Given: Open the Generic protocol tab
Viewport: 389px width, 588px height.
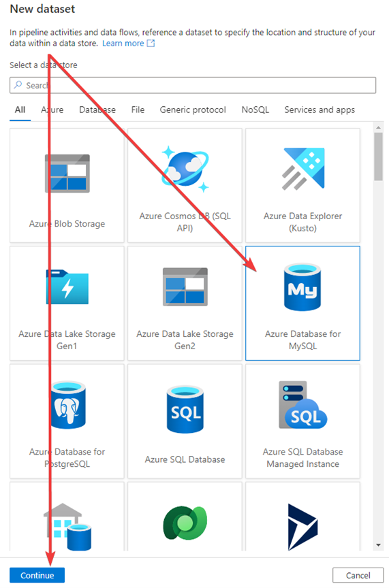Looking at the screenshot, I should (x=193, y=110).
